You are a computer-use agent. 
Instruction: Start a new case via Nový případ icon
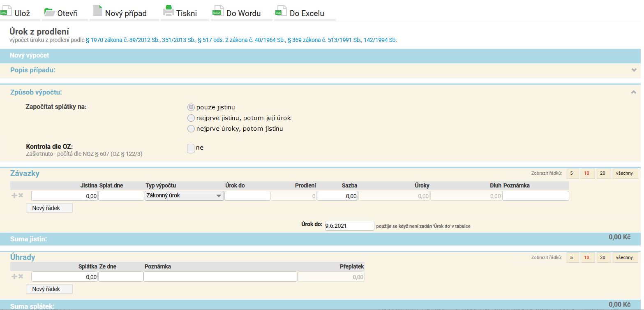click(x=97, y=11)
